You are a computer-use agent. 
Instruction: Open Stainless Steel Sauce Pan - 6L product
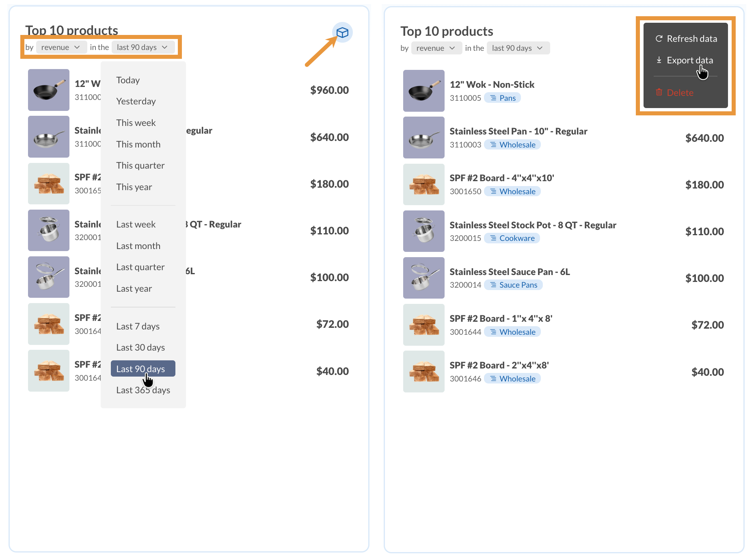click(x=510, y=272)
